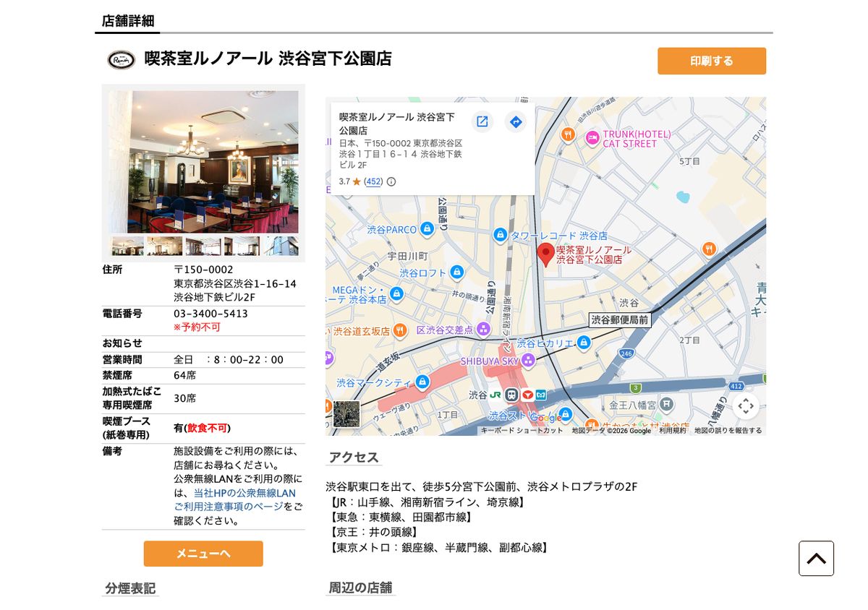Screen dimensions: 868x610
Task: Click the JR Shibuya station logo
Action: [495, 395]
